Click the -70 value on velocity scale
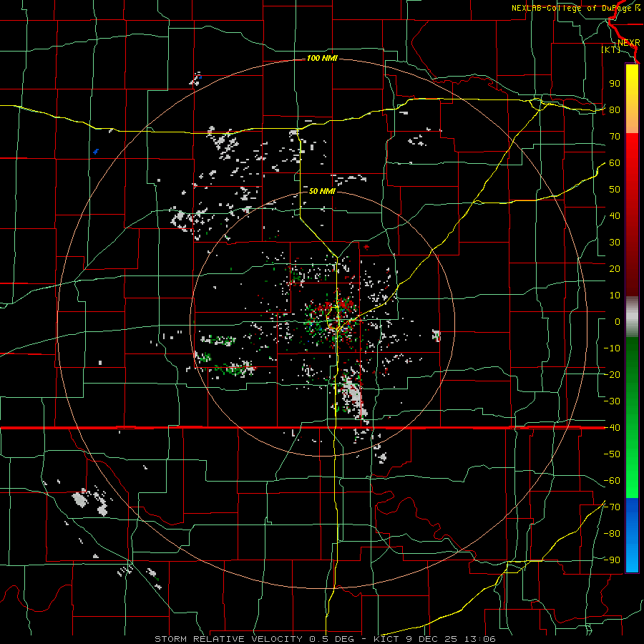Screen dimensions: 644x644 click(x=612, y=507)
